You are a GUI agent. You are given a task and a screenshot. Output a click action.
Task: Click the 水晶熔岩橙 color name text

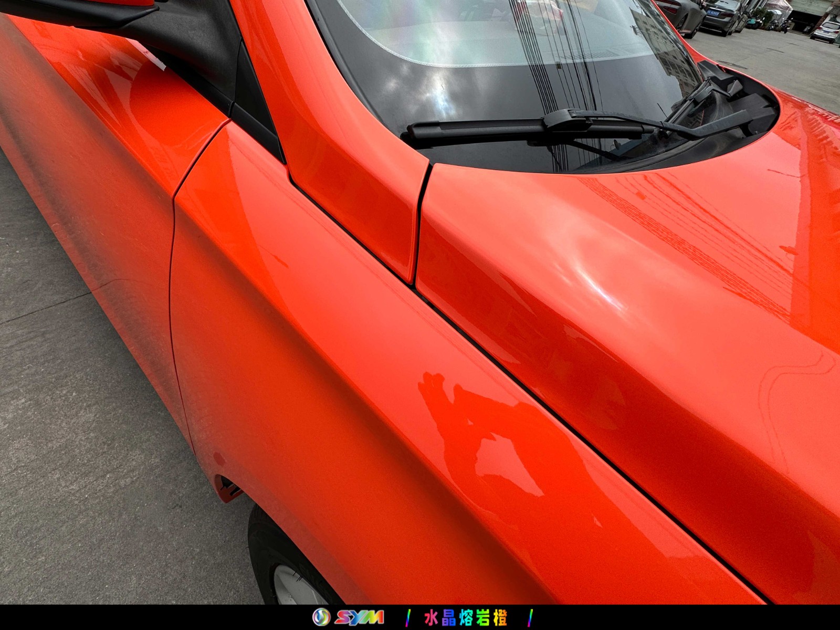click(x=466, y=618)
